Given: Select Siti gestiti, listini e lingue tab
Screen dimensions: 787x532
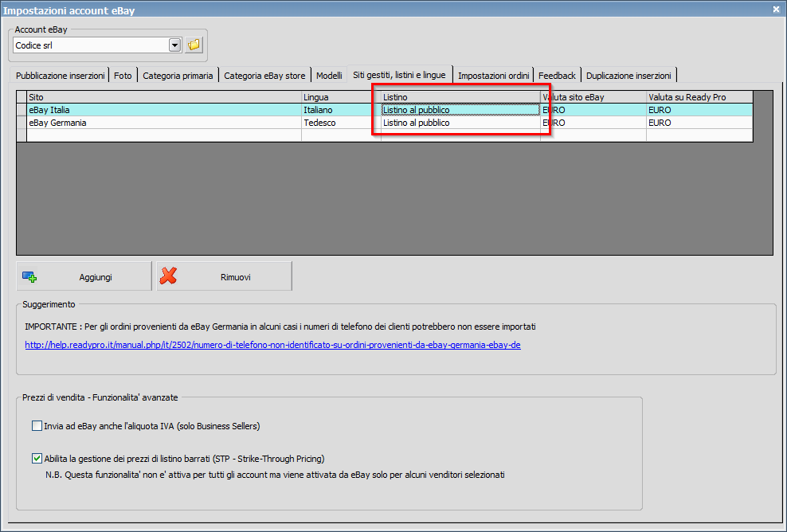Looking at the screenshot, I should coord(400,75).
